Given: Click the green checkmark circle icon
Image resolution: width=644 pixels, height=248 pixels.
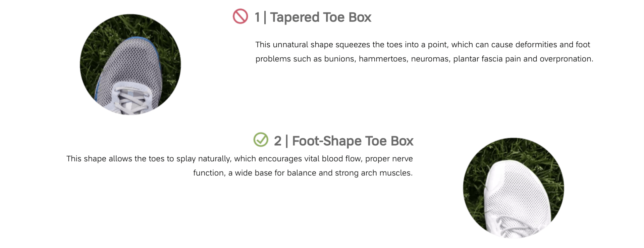Looking at the screenshot, I should pos(261,140).
